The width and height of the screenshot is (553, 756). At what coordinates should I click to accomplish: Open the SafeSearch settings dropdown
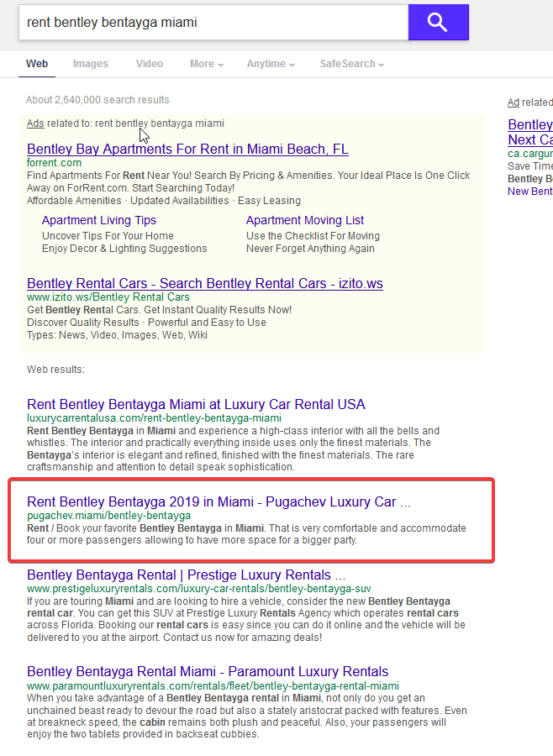pyautogui.click(x=352, y=64)
